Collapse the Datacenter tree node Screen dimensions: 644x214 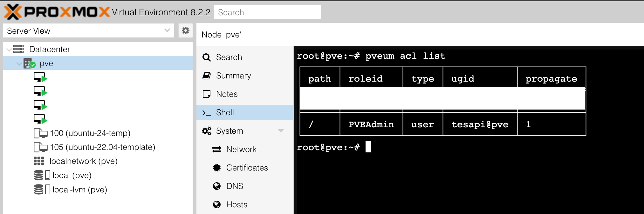pyautogui.click(x=9, y=50)
